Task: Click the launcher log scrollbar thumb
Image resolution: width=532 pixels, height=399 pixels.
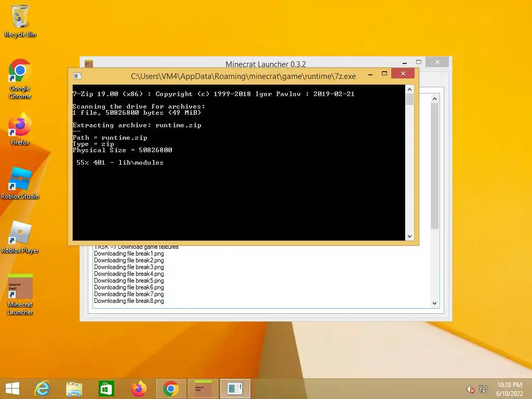Action: (435, 166)
